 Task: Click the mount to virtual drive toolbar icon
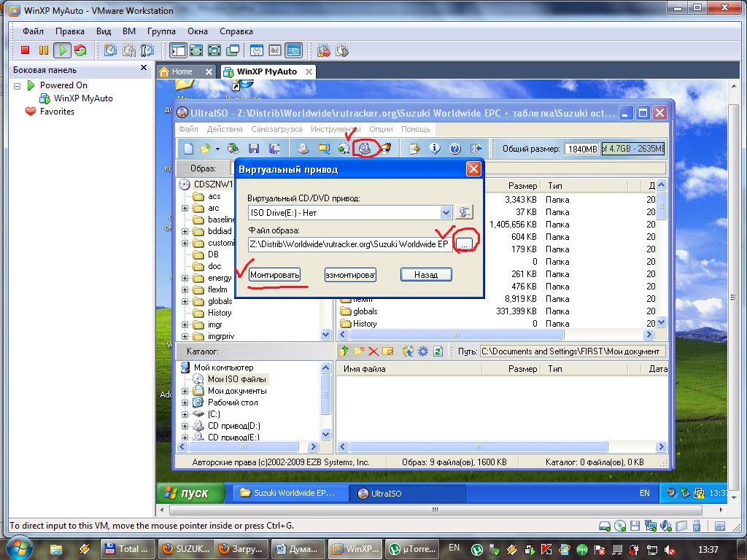[365, 148]
